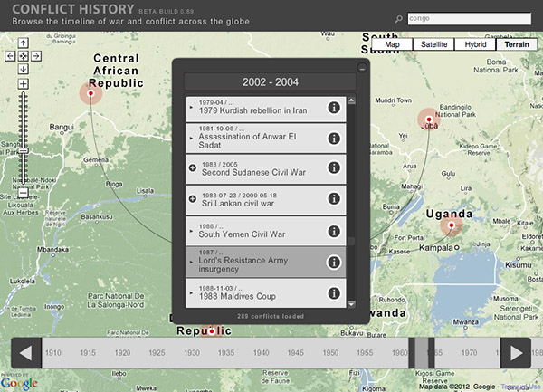The image size is (543, 392).
Task: Pan the map right with the arrow
Action: pos(35,56)
